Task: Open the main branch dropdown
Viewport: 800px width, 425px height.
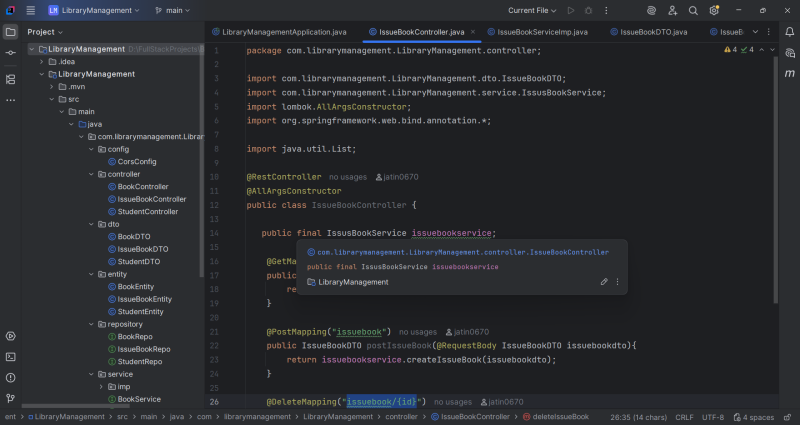Action: [x=176, y=10]
